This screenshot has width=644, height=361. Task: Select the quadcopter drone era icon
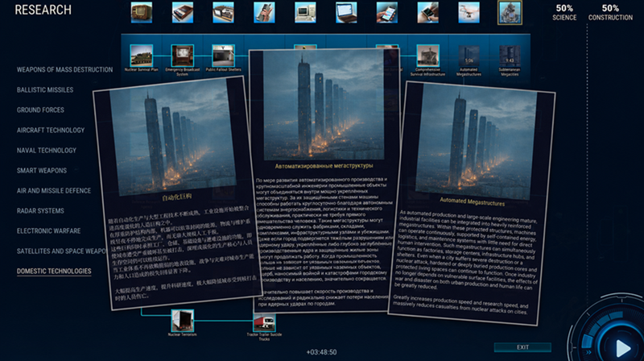(469, 12)
